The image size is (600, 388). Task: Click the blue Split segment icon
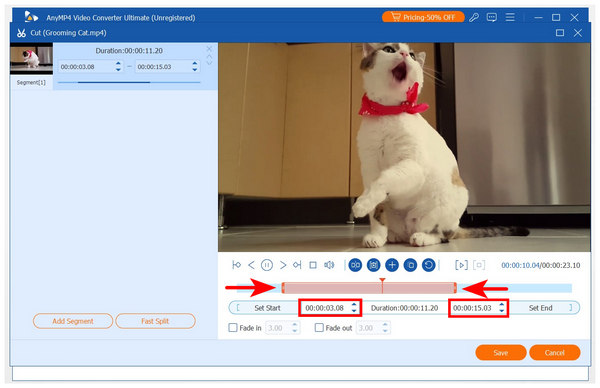click(355, 265)
